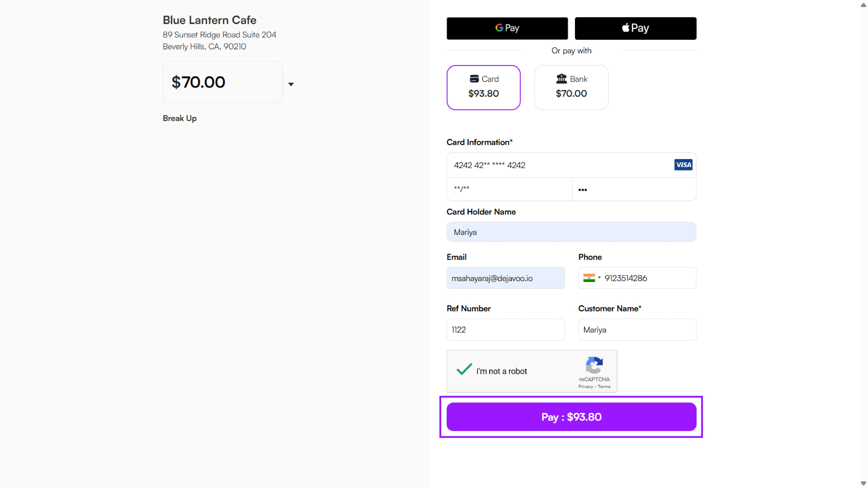Click the card number input field
This screenshot has width=868, height=488.
point(556,165)
